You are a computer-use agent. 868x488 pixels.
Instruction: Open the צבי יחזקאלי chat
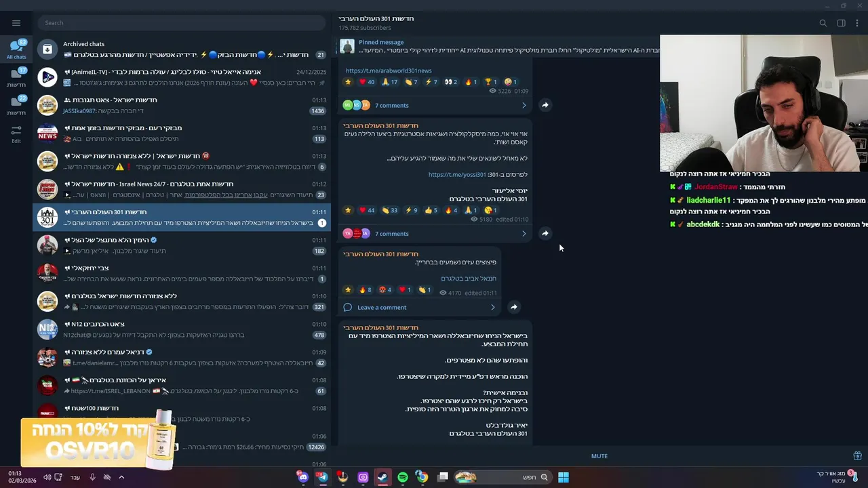coord(182,273)
